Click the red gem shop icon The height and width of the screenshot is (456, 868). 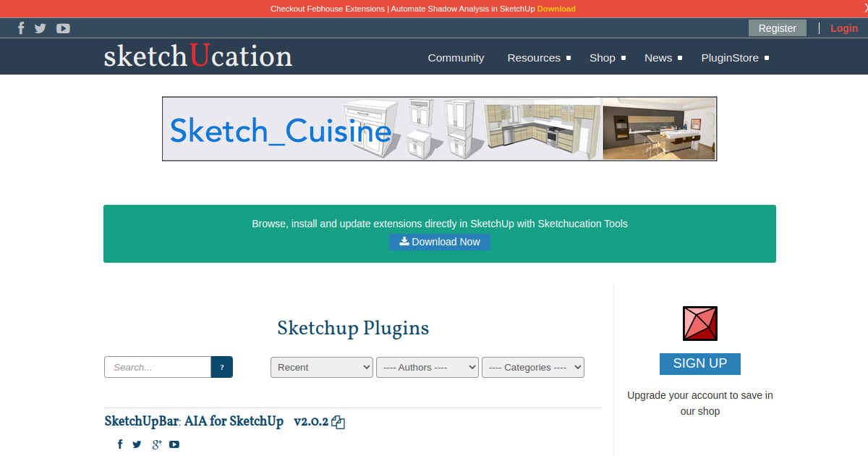point(700,324)
